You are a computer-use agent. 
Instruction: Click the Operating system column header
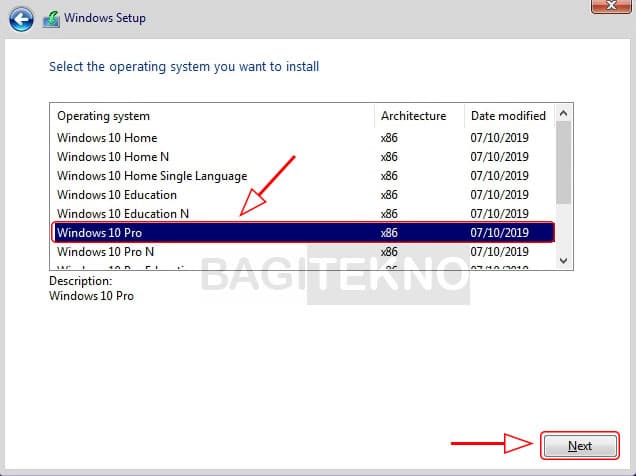212,116
